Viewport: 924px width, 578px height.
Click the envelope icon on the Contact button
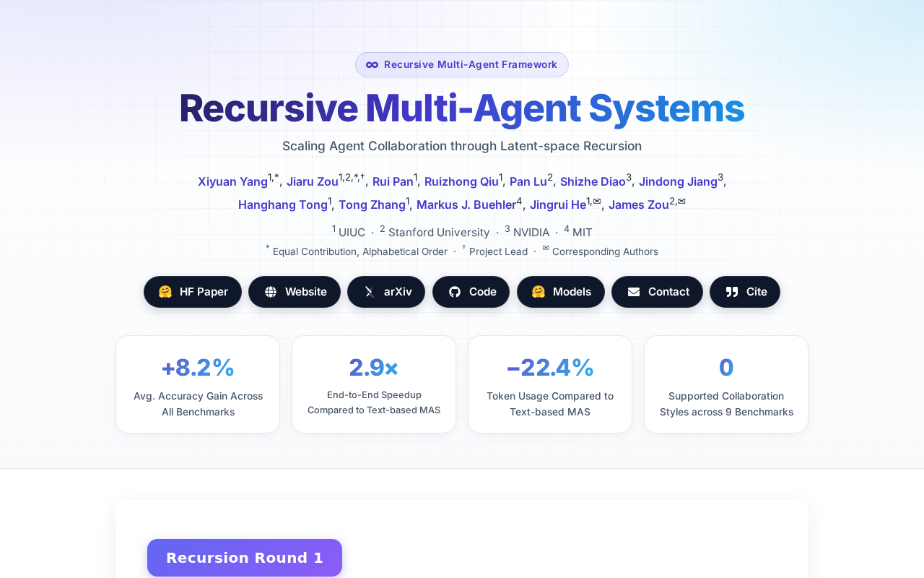(x=634, y=292)
